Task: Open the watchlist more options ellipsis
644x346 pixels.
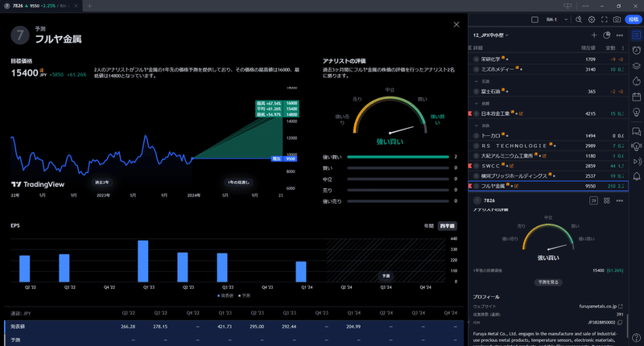Action: tap(620, 35)
